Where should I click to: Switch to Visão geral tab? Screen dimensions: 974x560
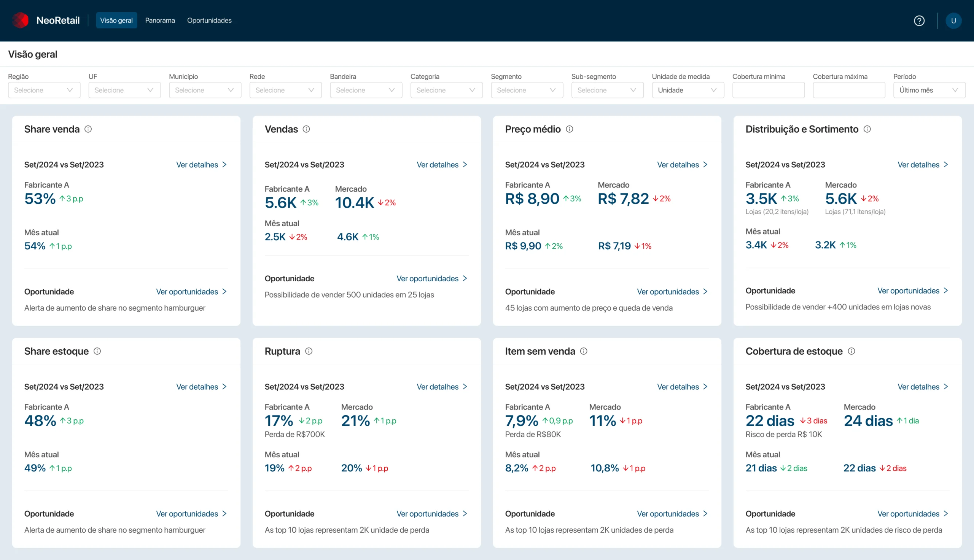coord(116,21)
